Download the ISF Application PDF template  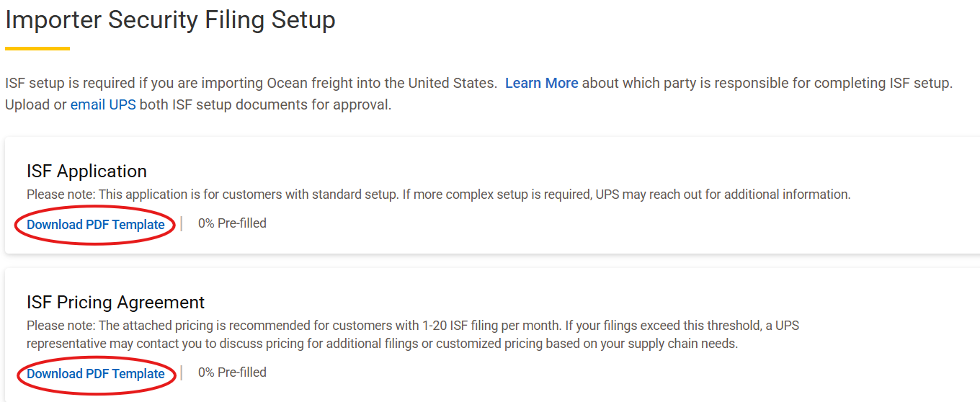coord(96,225)
